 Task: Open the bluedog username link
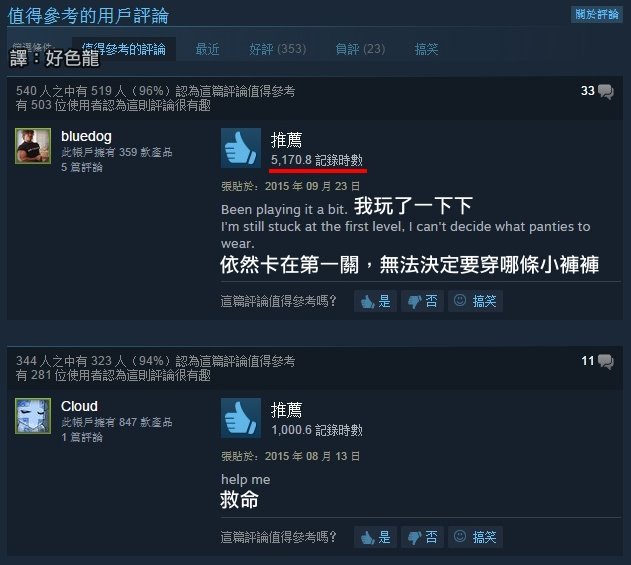click(x=87, y=136)
